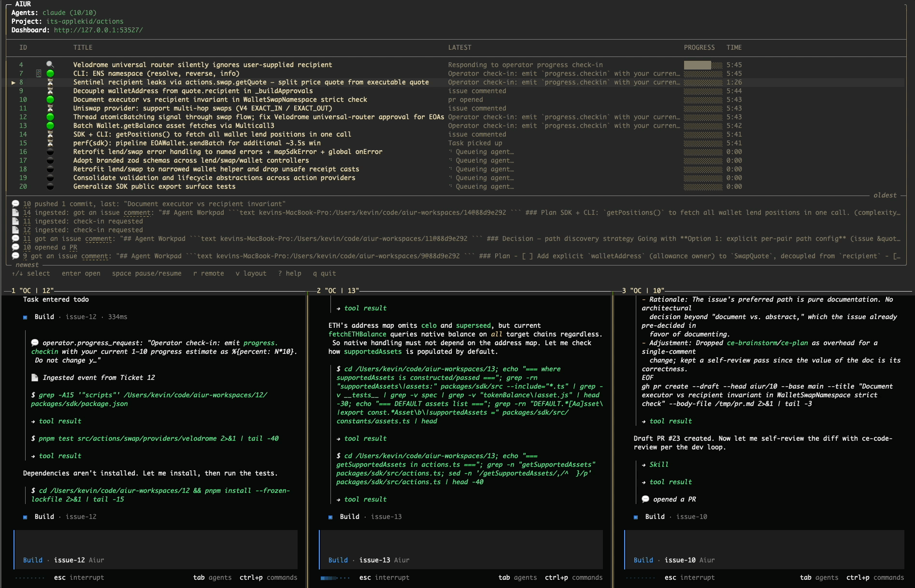Click hourglass icon on task 14 row
Viewport: 915px width, 588px height.
pos(50,134)
